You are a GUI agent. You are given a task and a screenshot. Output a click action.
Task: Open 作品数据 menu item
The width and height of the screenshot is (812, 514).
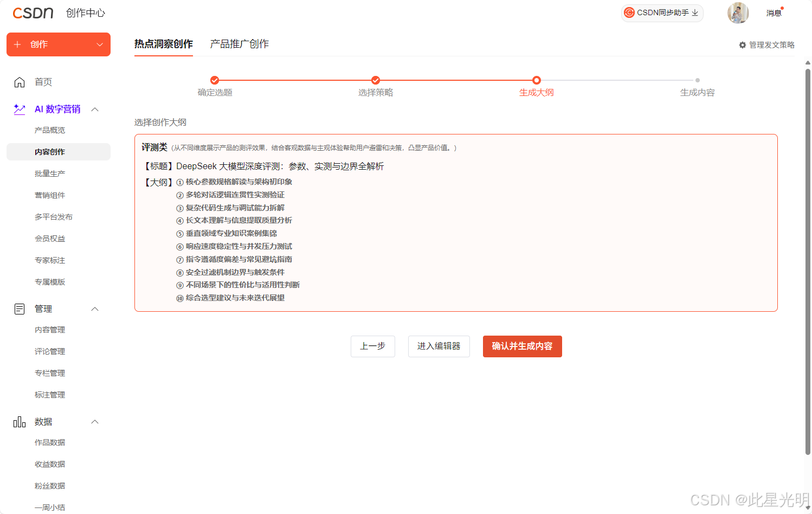(50, 442)
